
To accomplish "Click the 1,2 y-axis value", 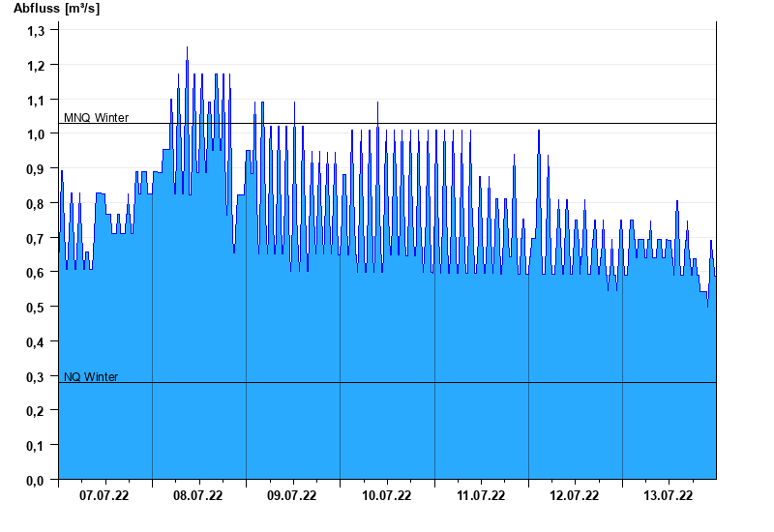I will [x=36, y=65].
